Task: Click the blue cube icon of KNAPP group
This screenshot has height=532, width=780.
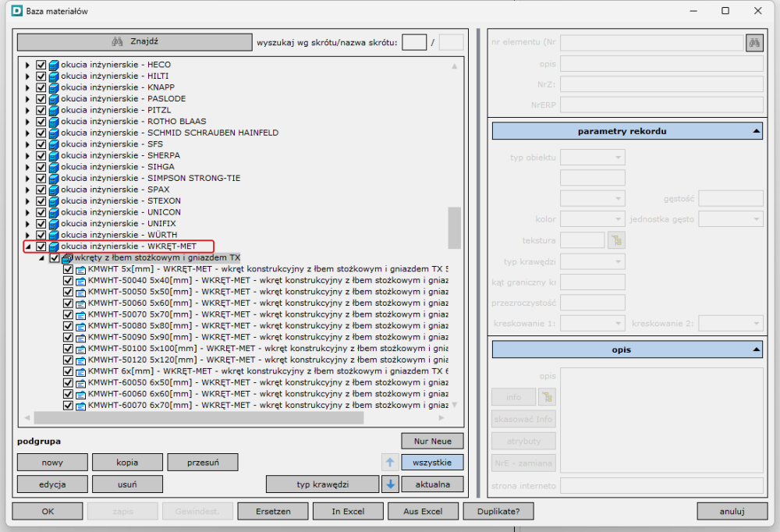Action: [54, 87]
